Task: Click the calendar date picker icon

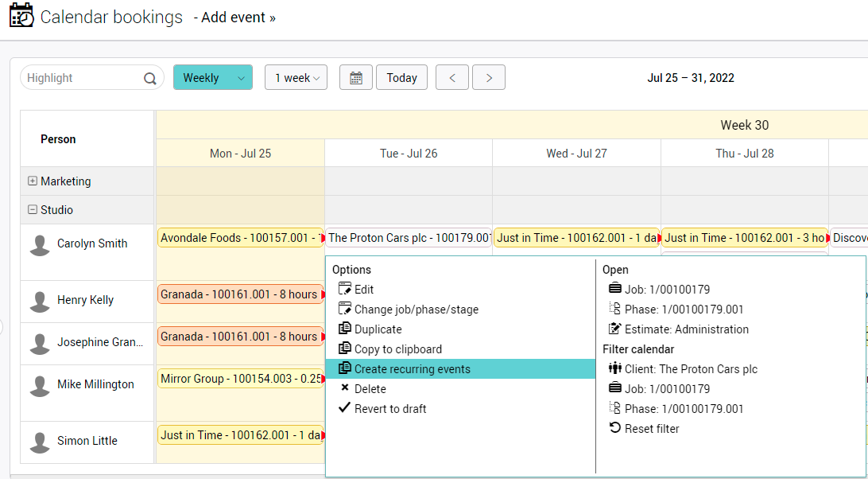Action: tap(356, 78)
